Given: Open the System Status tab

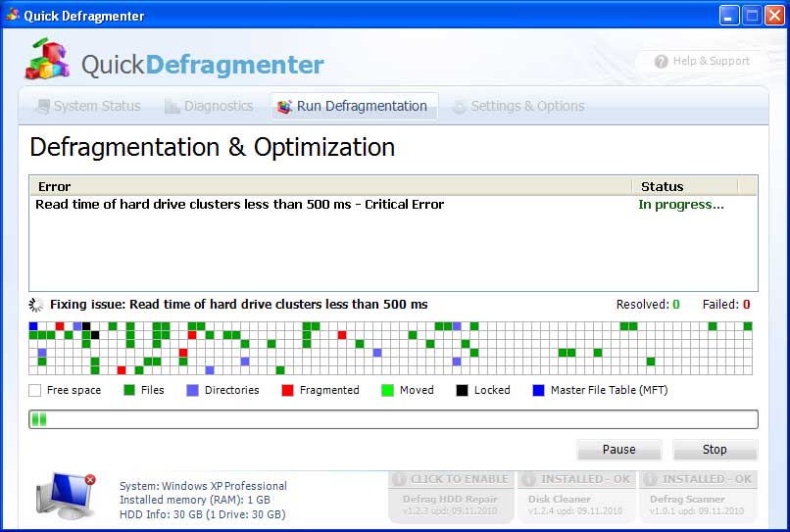Looking at the screenshot, I should [x=88, y=106].
